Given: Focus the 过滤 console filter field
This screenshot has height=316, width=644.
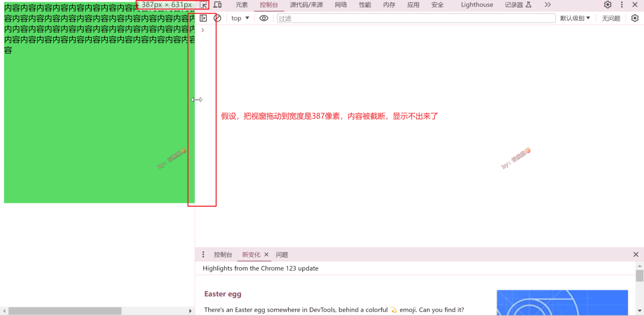Looking at the screenshot, I should (x=416, y=18).
